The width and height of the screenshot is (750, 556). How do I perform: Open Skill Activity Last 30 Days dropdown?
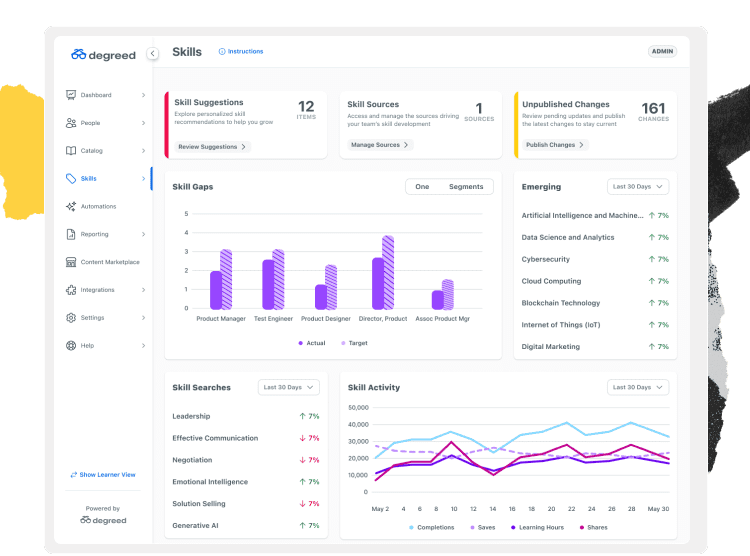(x=637, y=387)
